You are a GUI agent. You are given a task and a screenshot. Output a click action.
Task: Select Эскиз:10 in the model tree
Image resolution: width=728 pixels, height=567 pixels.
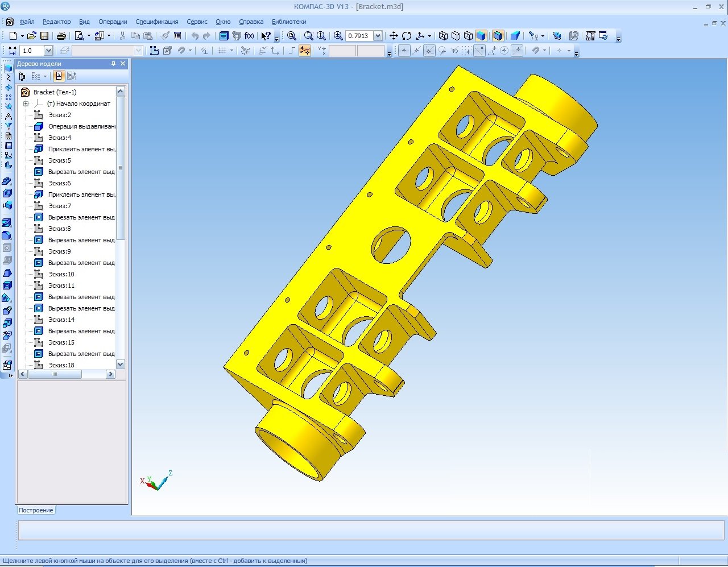(x=61, y=274)
